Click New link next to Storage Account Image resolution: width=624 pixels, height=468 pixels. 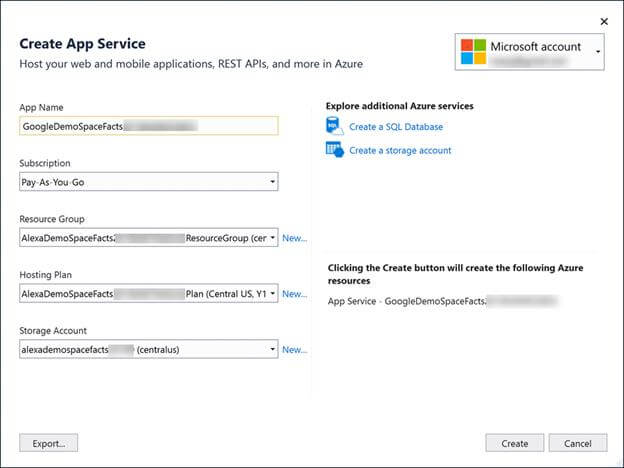[294, 349]
